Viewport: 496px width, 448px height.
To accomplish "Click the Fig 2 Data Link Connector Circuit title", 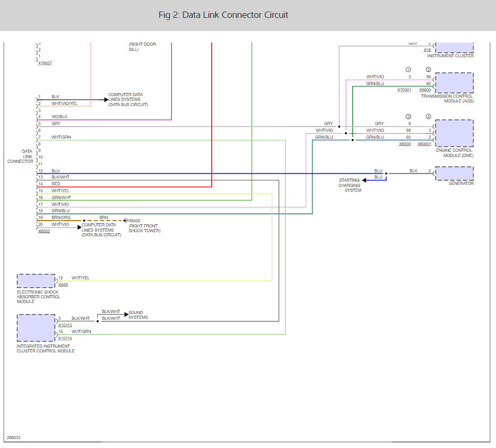I will tap(223, 15).
